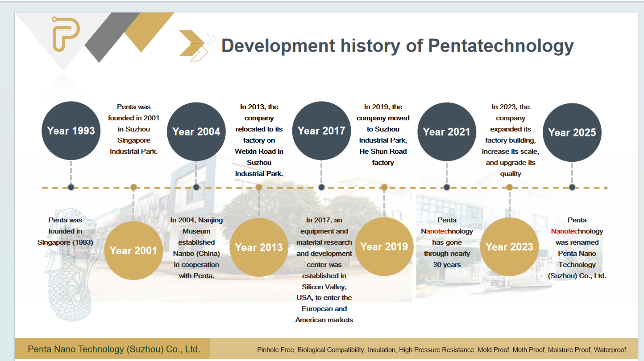The height and width of the screenshot is (361, 644).
Task: Click the dark Year 2025 circle
Action: tap(572, 132)
